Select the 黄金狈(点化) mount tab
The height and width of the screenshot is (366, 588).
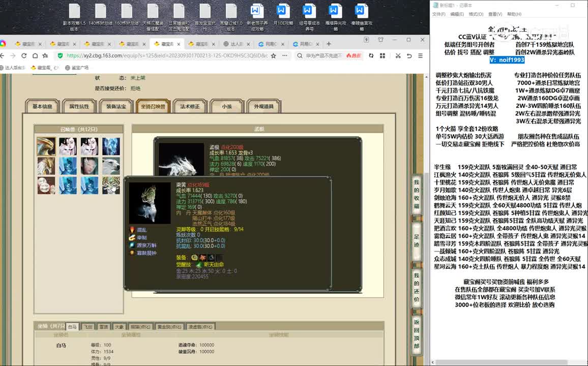[169, 327]
